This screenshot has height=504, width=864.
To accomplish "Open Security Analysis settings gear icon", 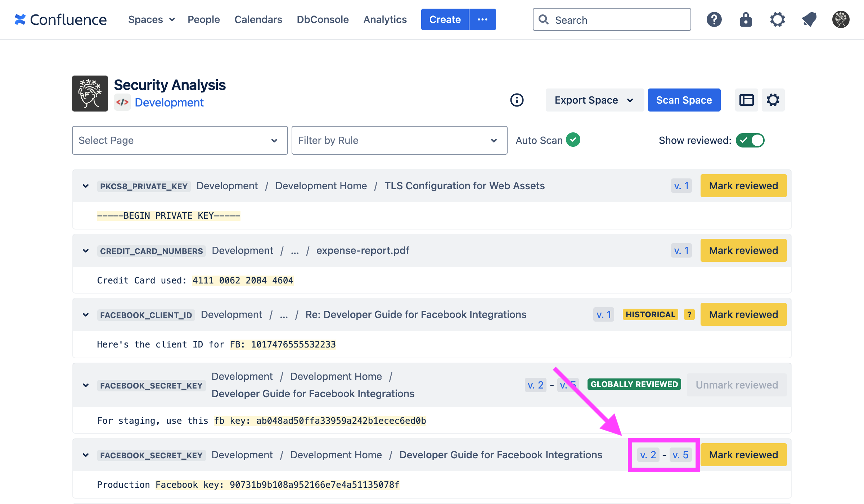I will (773, 100).
